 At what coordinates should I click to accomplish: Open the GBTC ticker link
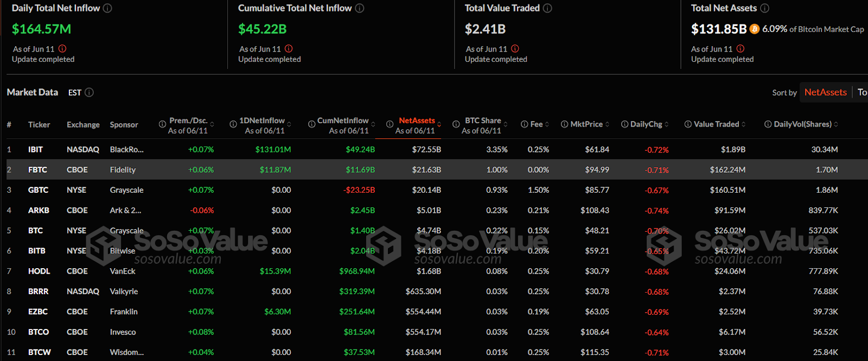click(38, 190)
